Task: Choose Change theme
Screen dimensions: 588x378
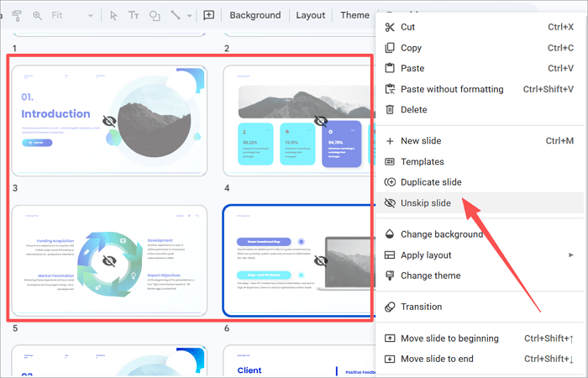Action: [x=480, y=276]
